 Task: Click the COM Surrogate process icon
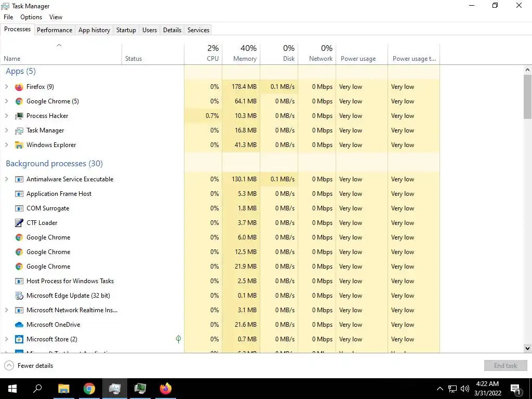tap(19, 208)
